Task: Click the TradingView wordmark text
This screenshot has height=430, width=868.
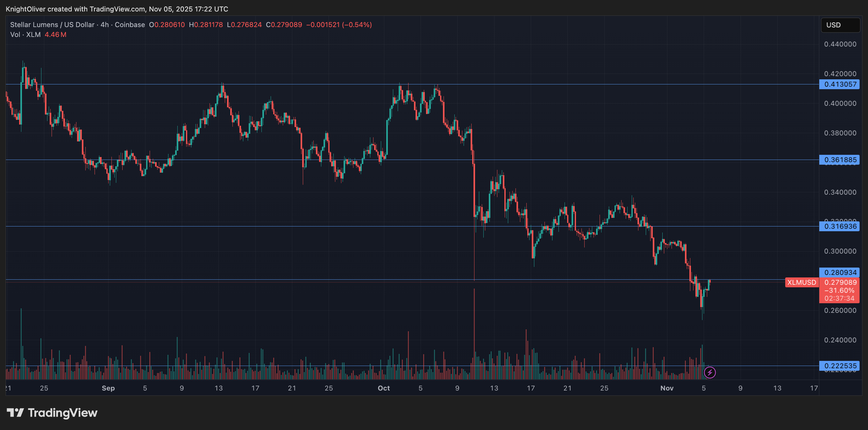Action: point(63,412)
